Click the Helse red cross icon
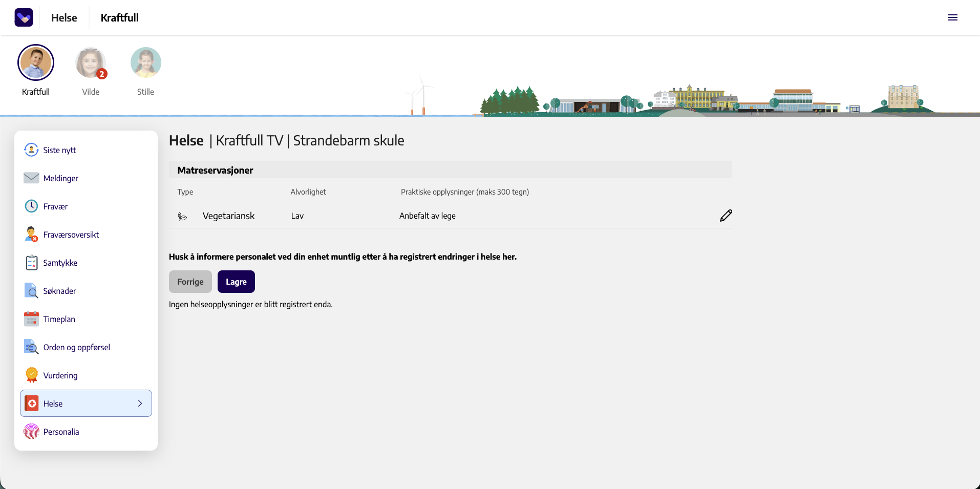 click(32, 403)
